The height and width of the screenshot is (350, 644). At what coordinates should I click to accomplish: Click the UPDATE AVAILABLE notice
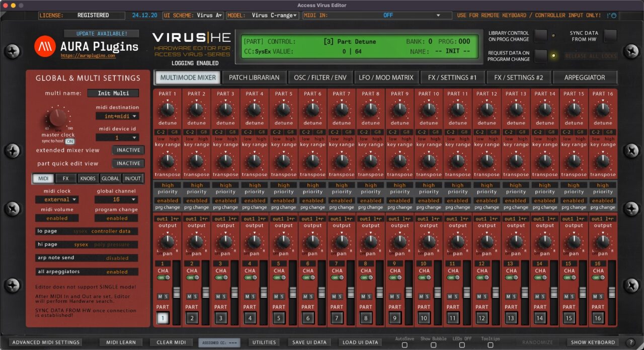[x=101, y=33]
